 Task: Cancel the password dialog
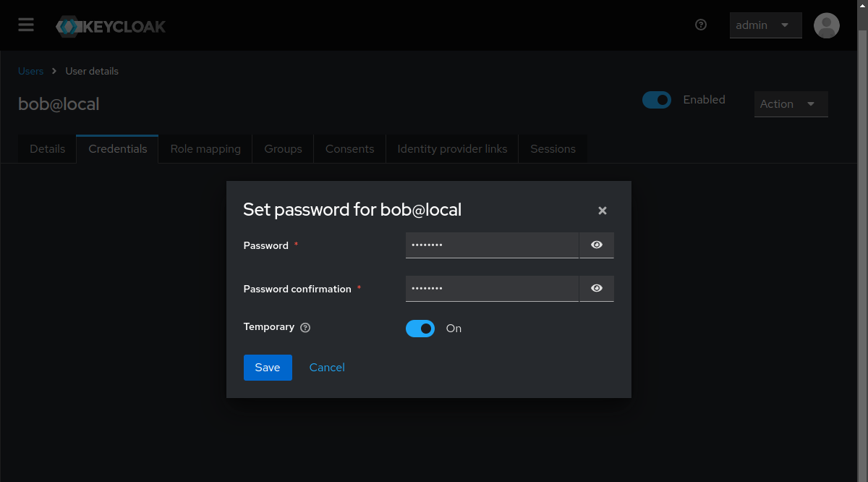coord(327,368)
